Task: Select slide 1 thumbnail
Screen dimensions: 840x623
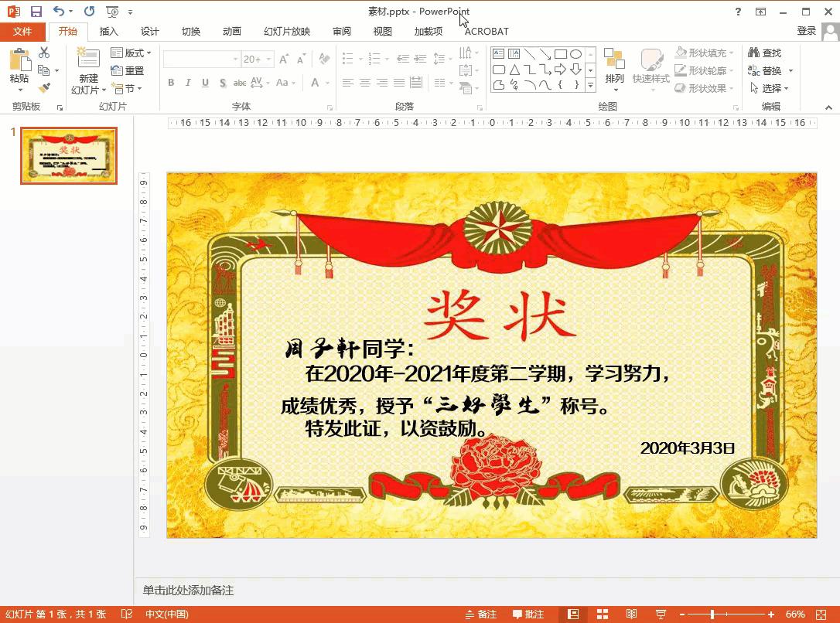Action: click(x=69, y=156)
